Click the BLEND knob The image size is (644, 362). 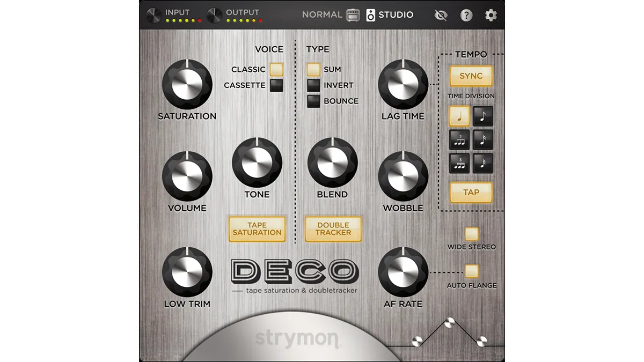332,162
